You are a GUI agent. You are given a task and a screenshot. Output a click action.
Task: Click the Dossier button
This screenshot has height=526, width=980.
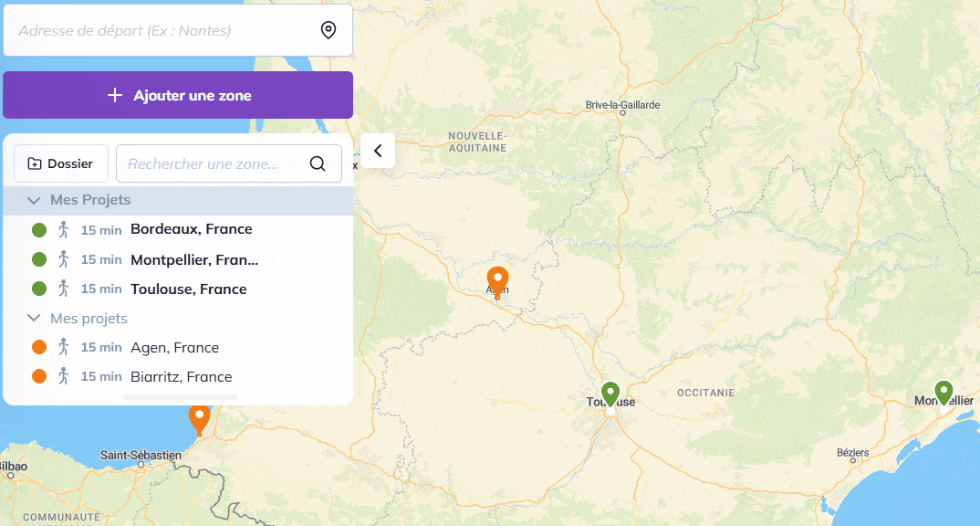[x=60, y=163]
